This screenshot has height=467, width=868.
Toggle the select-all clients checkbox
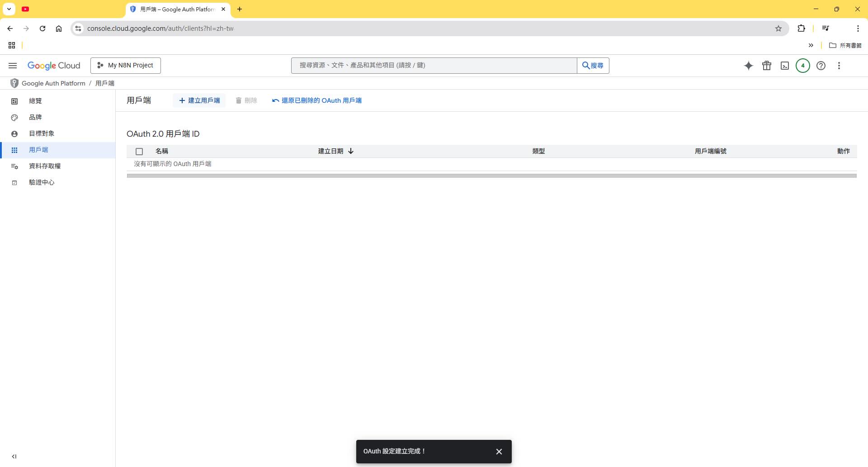coord(139,152)
